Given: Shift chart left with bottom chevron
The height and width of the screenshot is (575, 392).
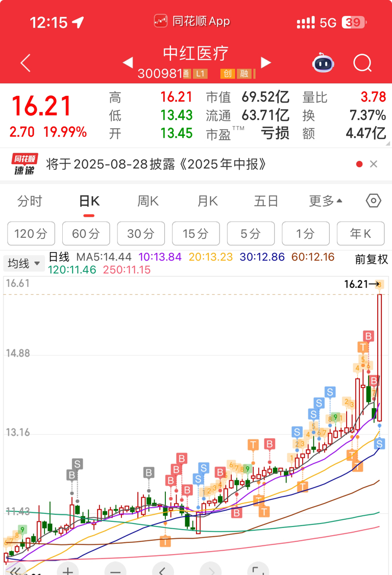Looking at the screenshot, I should [x=163, y=569].
